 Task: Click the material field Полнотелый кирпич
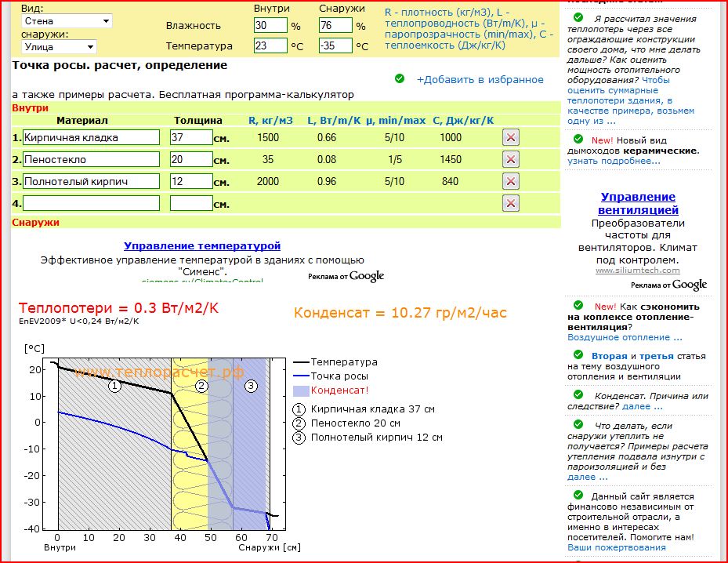[91, 181]
